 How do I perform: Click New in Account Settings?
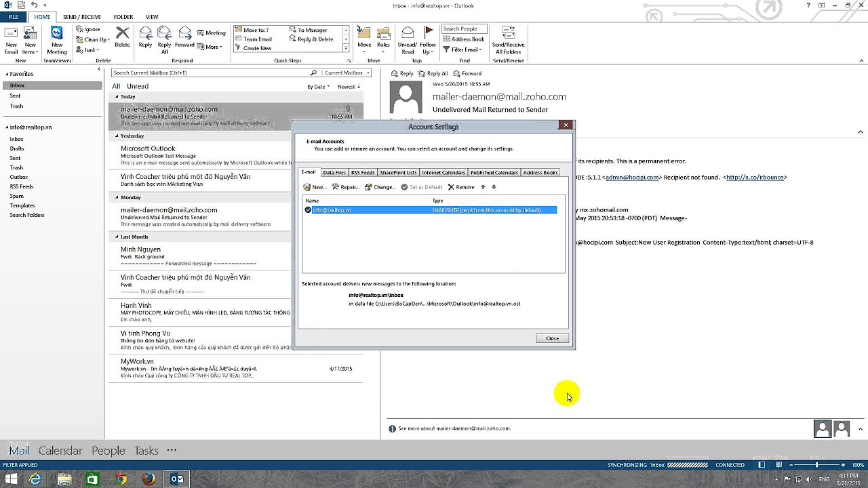[x=315, y=187]
